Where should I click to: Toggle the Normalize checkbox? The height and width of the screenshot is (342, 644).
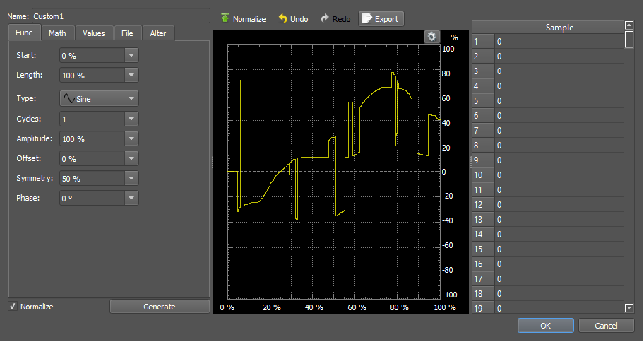(13, 307)
